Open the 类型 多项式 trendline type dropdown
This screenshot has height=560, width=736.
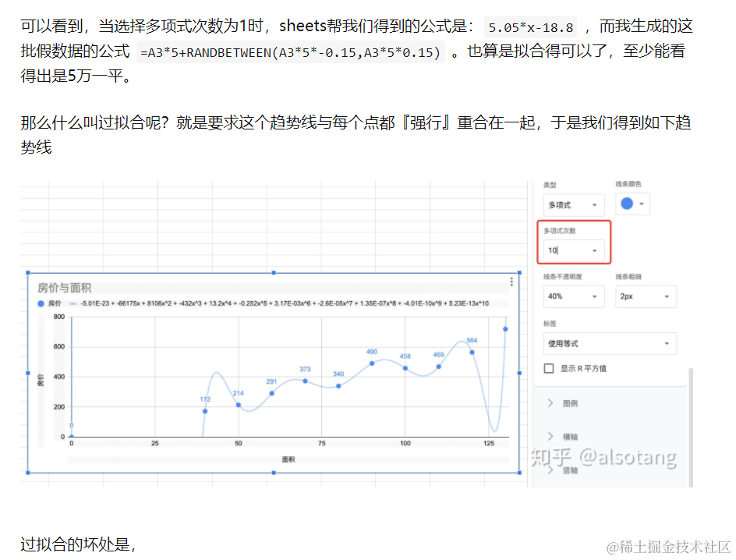[x=574, y=204]
